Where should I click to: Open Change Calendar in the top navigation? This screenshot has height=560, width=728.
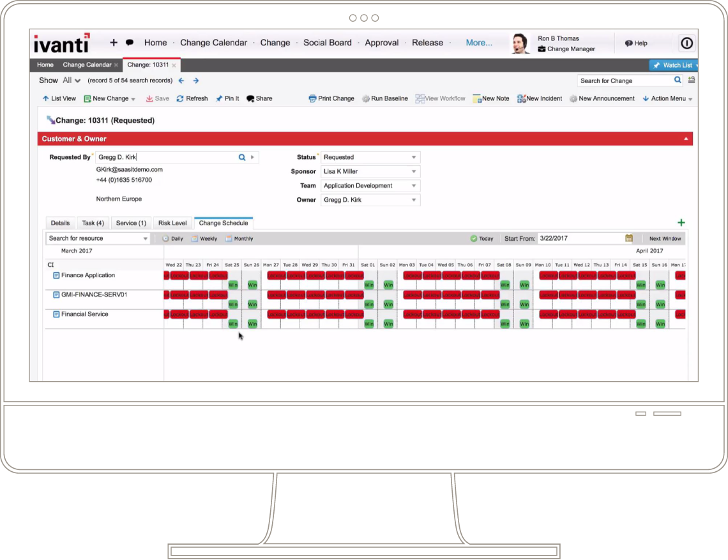tap(213, 43)
